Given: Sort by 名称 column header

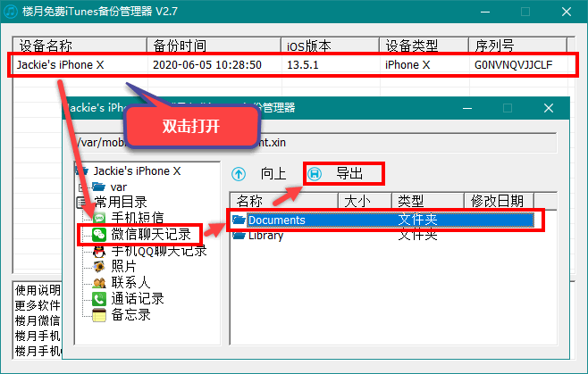Looking at the screenshot, I should click(x=284, y=201).
